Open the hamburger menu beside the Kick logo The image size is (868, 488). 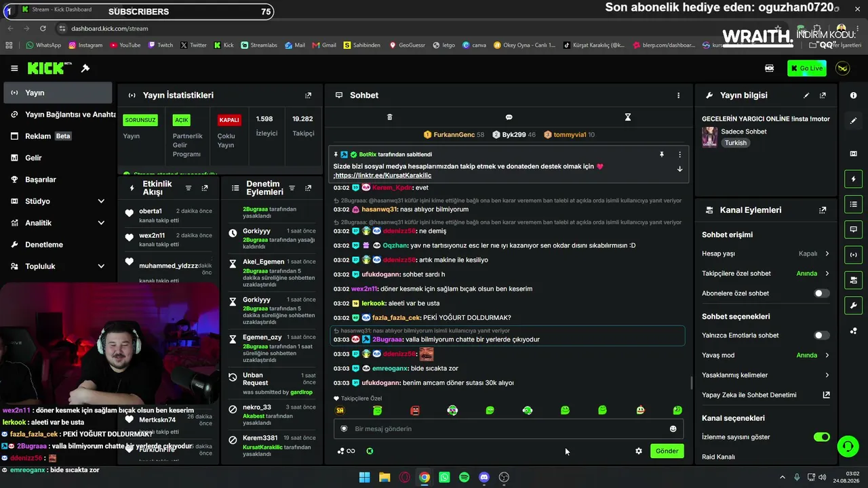tap(14, 68)
